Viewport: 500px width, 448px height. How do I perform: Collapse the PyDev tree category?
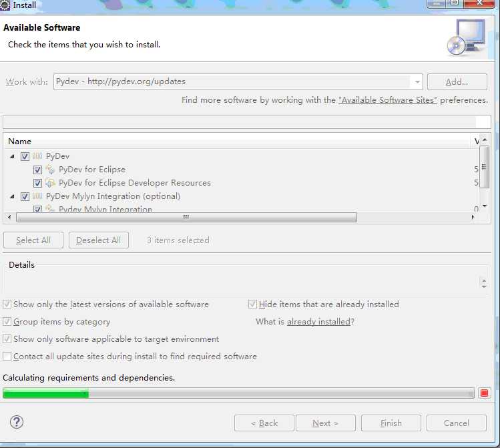(12, 156)
